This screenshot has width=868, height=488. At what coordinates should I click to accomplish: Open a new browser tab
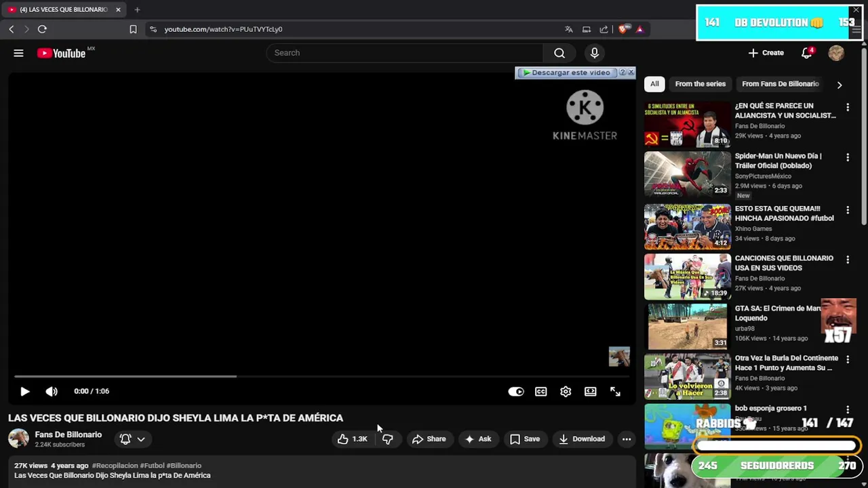click(137, 9)
